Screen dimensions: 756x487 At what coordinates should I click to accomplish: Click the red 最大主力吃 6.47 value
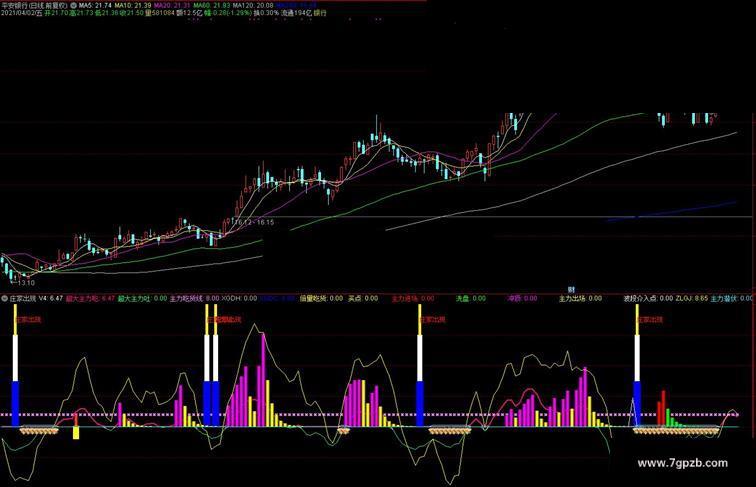pos(91,298)
